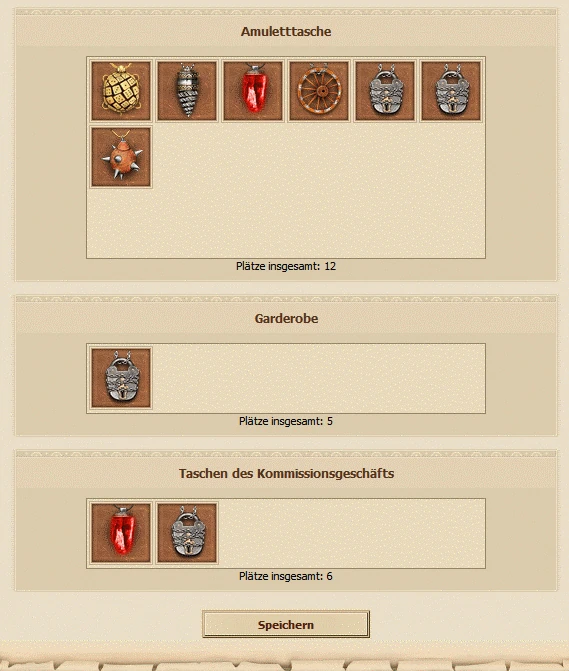Click the Amuletttasche section header
The width and height of the screenshot is (569, 671).
click(286, 31)
